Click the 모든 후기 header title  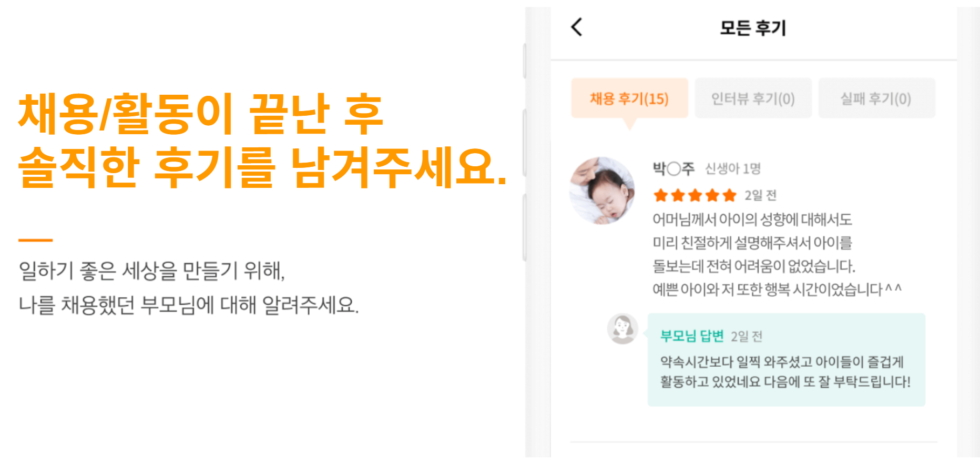pos(753,27)
